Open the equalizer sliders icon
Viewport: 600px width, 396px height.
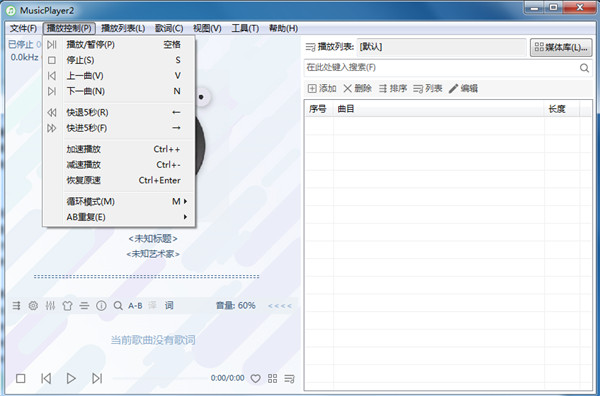(x=50, y=306)
